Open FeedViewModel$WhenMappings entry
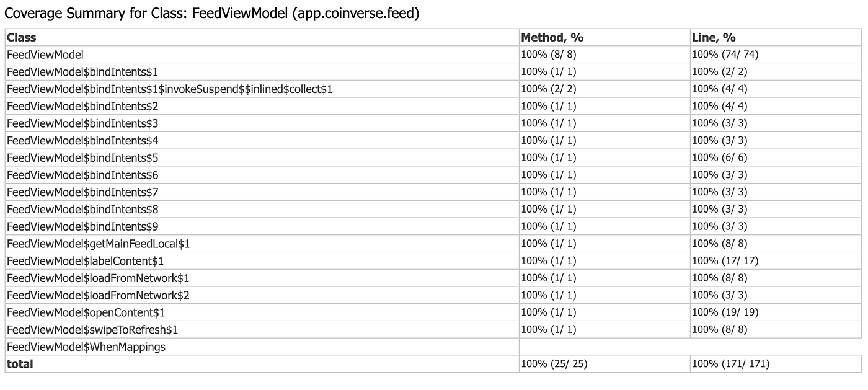Screen dimensions: 868x390 (x=86, y=347)
